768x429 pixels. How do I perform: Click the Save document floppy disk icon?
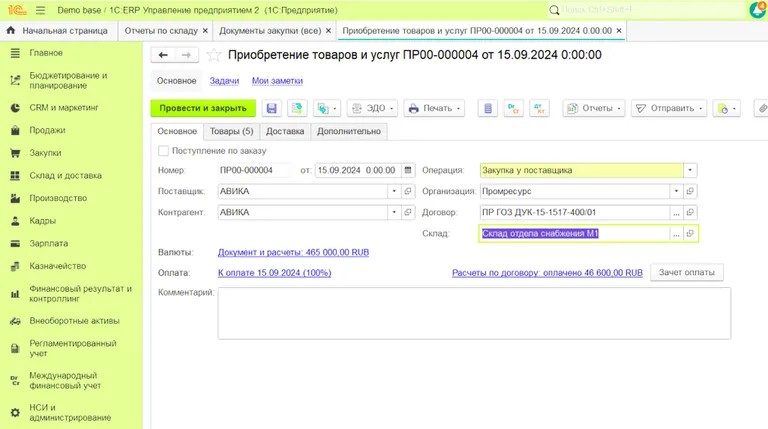click(271, 108)
